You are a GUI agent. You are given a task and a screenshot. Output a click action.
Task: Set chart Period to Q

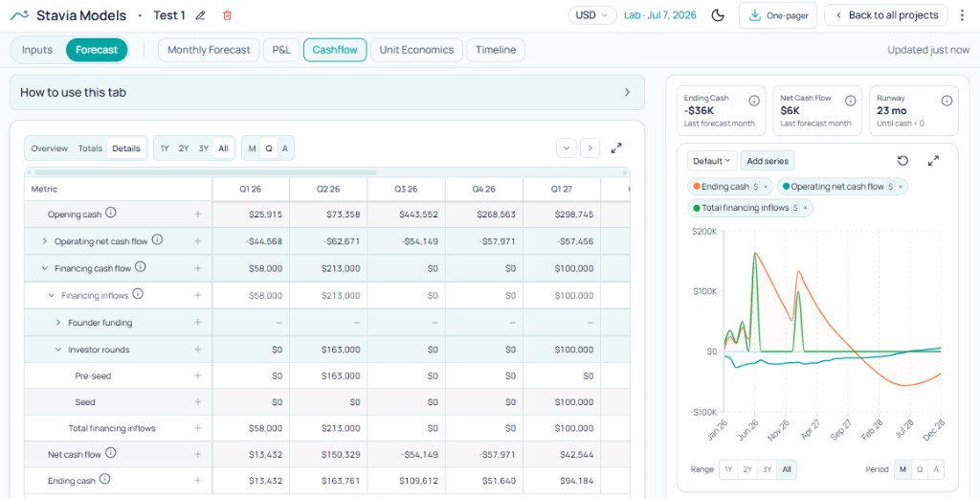point(920,469)
